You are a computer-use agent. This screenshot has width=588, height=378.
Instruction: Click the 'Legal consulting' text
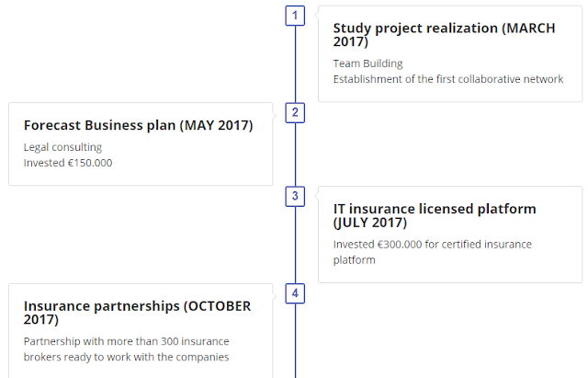click(x=62, y=147)
